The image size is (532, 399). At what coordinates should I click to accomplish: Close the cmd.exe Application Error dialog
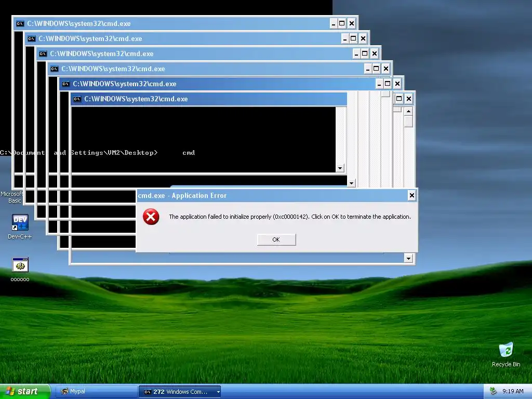coord(411,195)
